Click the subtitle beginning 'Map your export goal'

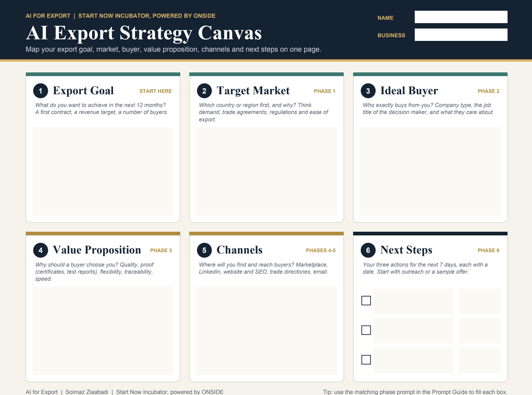174,49
